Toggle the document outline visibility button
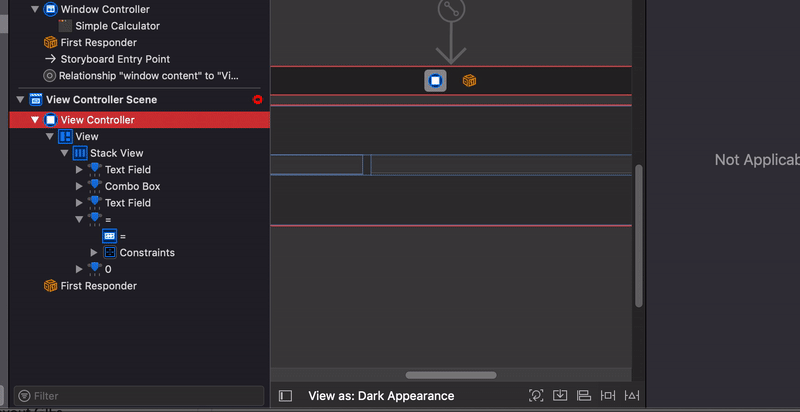 [x=285, y=396]
